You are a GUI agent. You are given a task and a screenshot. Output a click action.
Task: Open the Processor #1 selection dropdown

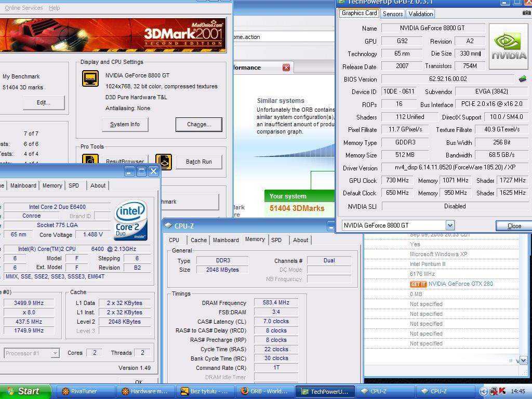[x=55, y=353]
